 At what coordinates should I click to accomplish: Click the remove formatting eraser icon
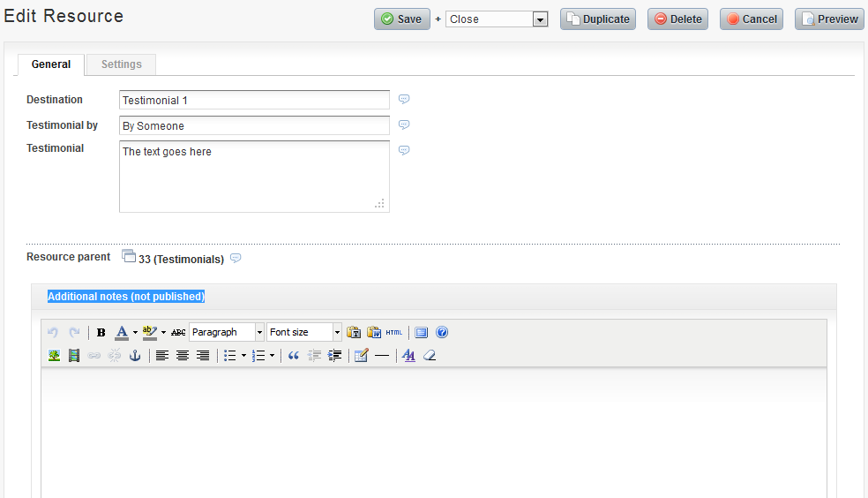[x=430, y=356]
